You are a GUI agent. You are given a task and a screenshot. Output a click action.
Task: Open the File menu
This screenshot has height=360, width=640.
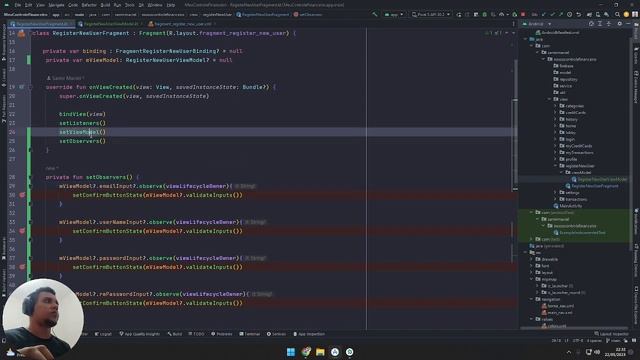click(18, 5)
